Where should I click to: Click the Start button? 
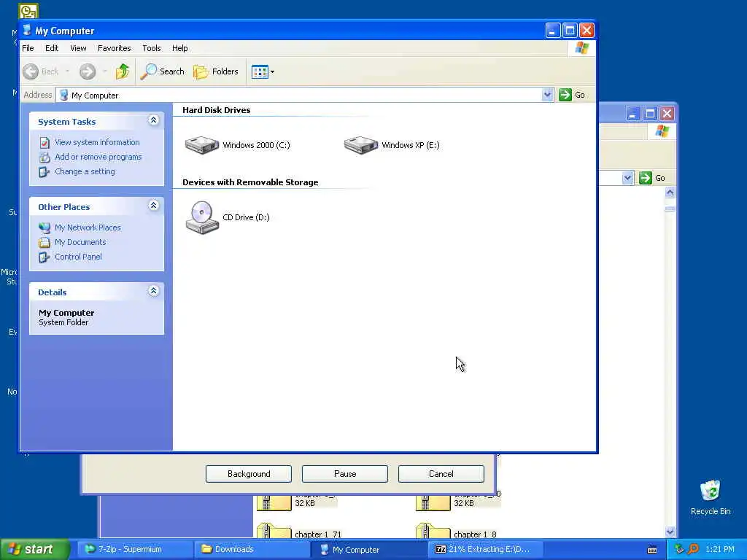[x=35, y=550]
